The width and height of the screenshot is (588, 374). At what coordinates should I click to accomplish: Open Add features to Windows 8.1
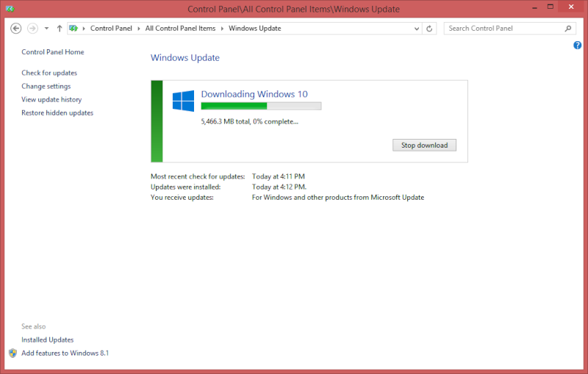[x=65, y=353]
